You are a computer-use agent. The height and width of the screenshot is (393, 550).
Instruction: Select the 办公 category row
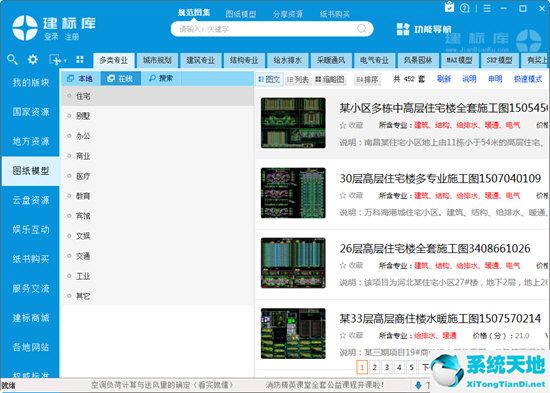click(x=157, y=136)
